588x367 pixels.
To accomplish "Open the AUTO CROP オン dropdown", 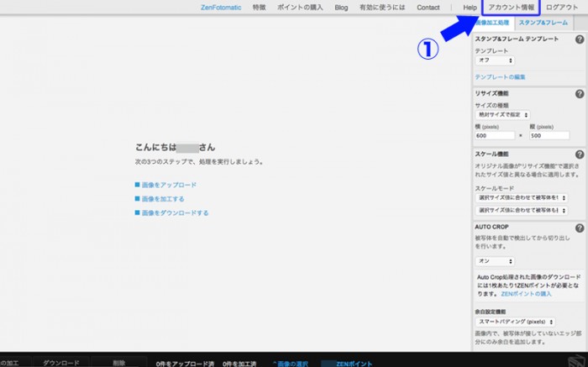I will pos(495,261).
